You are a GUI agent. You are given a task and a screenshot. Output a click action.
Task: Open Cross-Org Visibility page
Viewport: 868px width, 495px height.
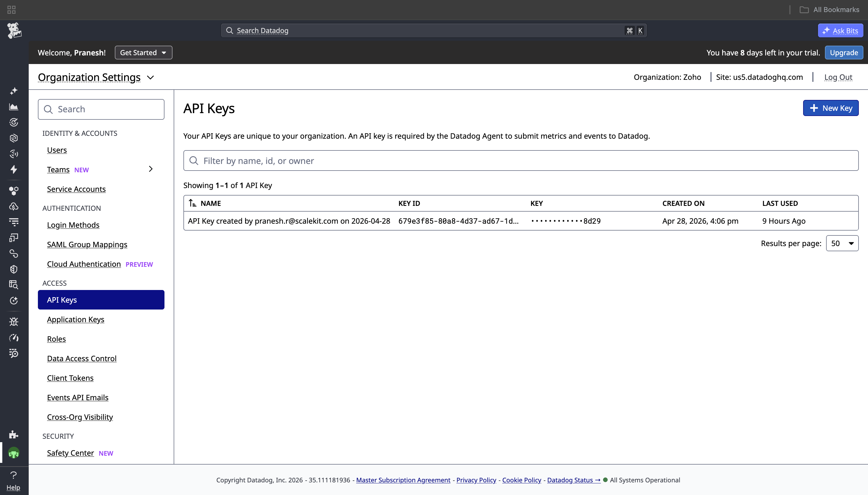pyautogui.click(x=80, y=417)
